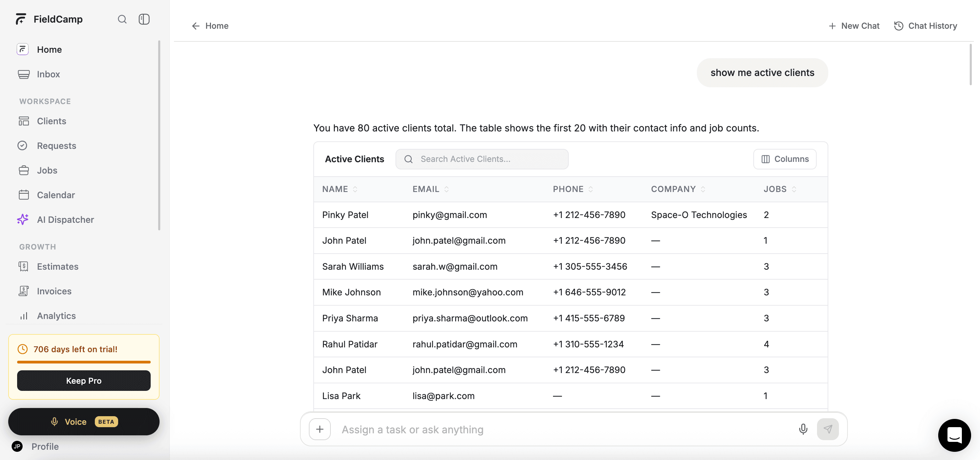This screenshot has width=980, height=460.
Task: Open the Columns selector
Action: (x=784, y=159)
